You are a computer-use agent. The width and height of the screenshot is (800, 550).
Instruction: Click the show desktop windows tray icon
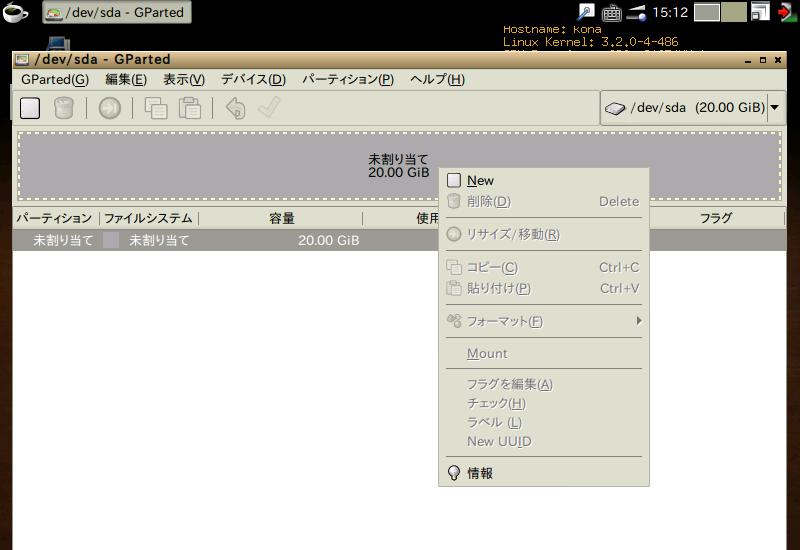click(760, 12)
